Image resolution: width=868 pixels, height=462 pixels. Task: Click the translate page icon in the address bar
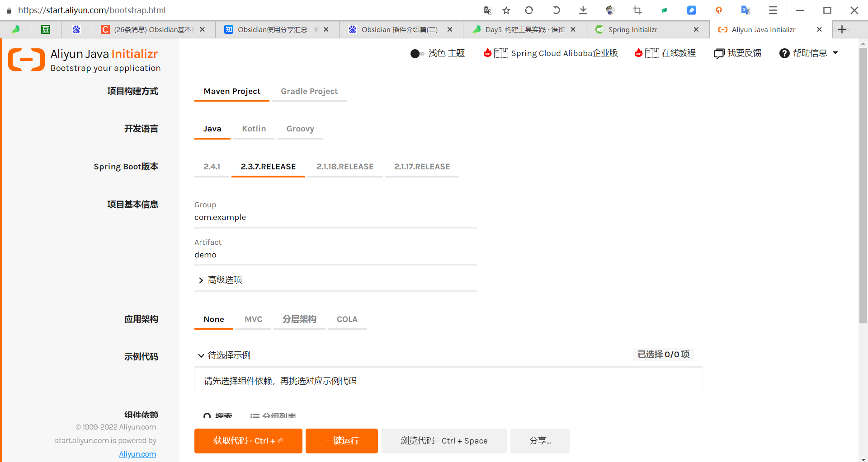[488, 10]
